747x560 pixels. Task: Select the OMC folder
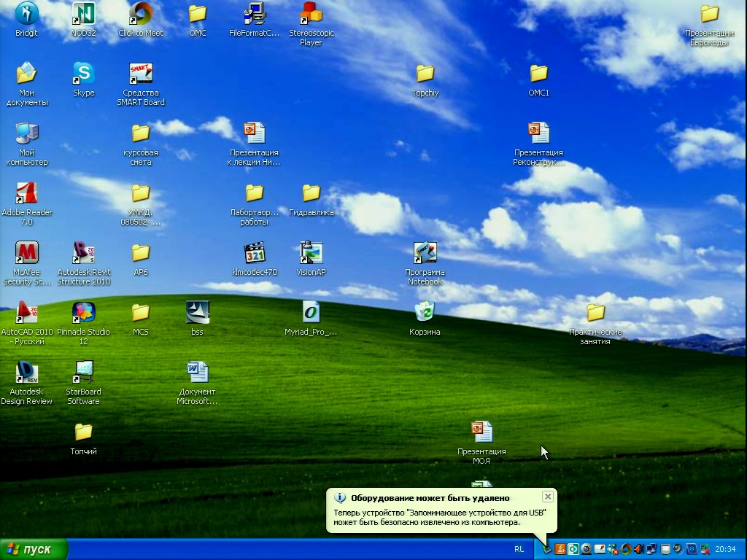(x=197, y=19)
